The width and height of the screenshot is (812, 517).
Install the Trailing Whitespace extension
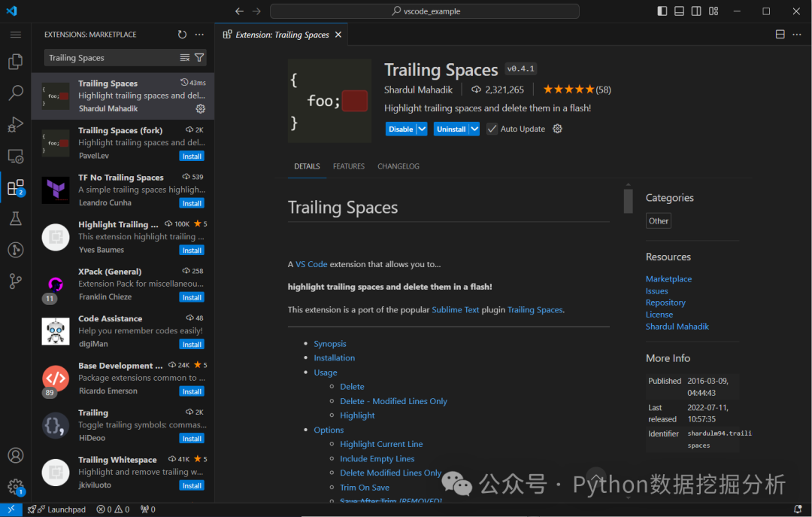192,486
